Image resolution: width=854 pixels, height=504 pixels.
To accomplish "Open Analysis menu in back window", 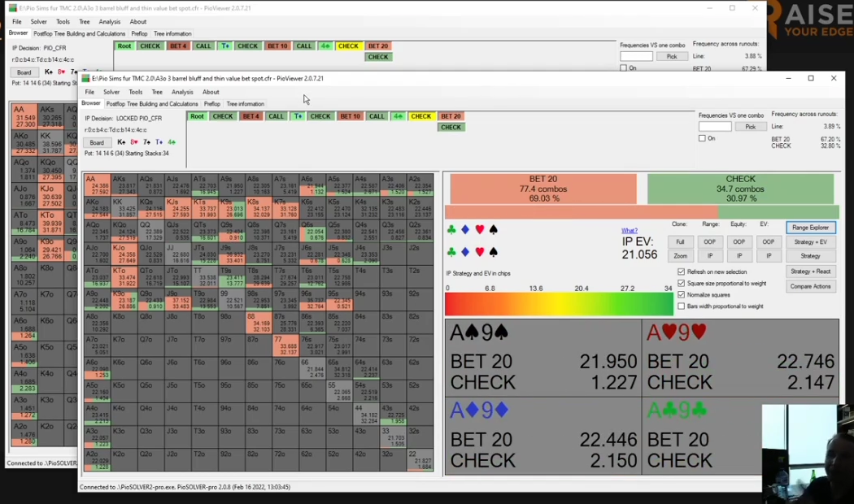I will pyautogui.click(x=110, y=22).
